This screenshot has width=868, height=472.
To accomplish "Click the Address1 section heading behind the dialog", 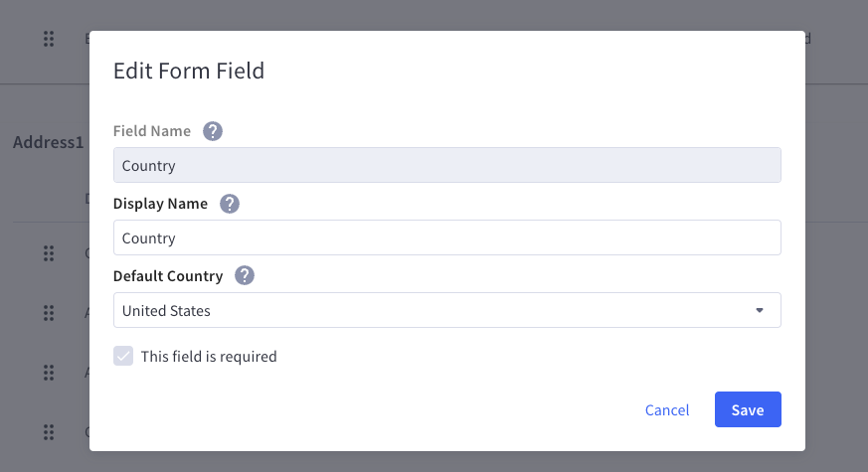I will [x=49, y=142].
